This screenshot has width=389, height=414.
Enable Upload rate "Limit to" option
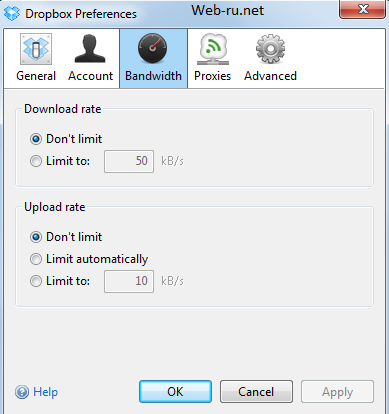coord(36,281)
